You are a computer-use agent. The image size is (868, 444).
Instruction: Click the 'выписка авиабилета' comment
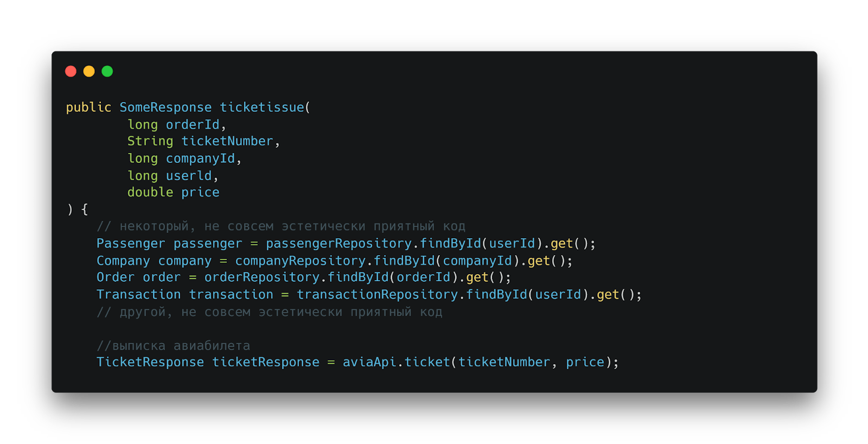(x=173, y=346)
